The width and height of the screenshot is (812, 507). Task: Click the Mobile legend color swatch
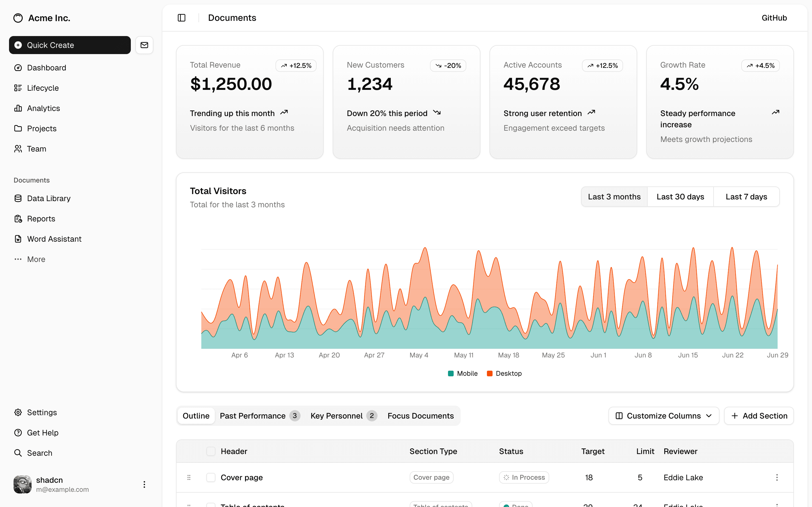pyautogui.click(x=451, y=373)
